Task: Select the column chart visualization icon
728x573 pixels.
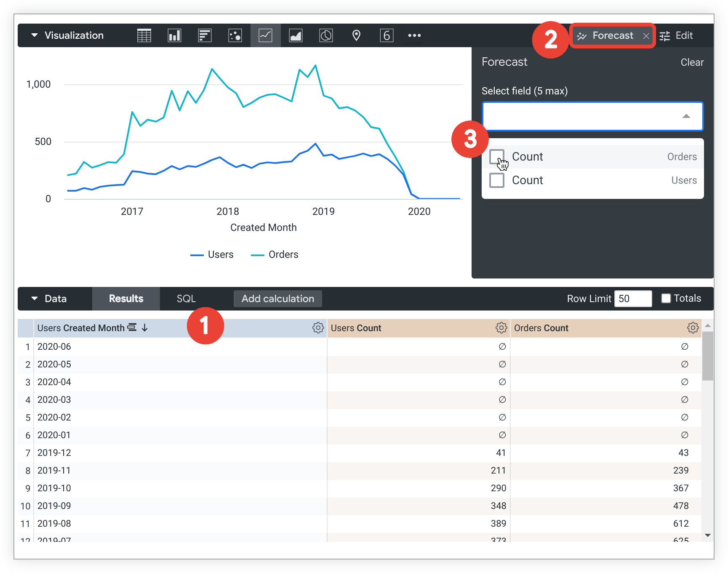Action: (174, 36)
